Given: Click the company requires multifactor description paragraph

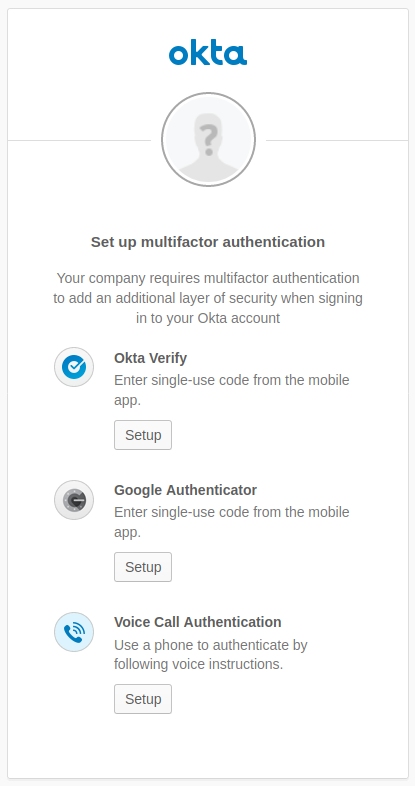Looking at the screenshot, I should tap(208, 298).
